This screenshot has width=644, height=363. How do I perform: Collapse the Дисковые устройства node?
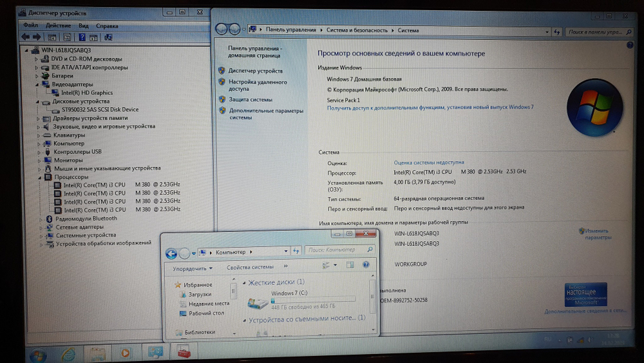point(37,101)
